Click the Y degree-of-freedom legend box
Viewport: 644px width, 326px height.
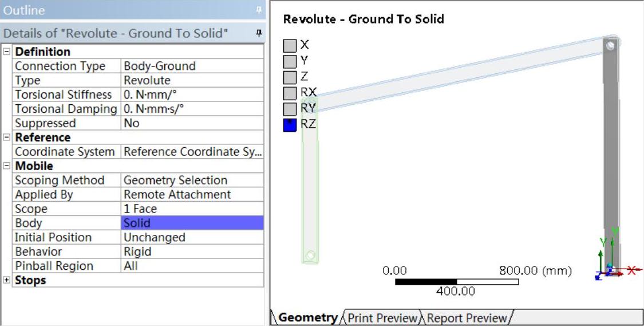pos(290,61)
